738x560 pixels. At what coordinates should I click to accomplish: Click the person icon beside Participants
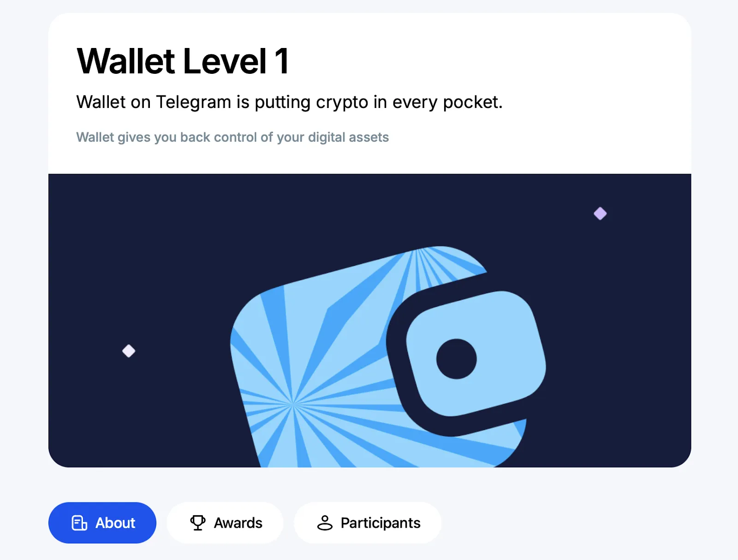pyautogui.click(x=325, y=523)
